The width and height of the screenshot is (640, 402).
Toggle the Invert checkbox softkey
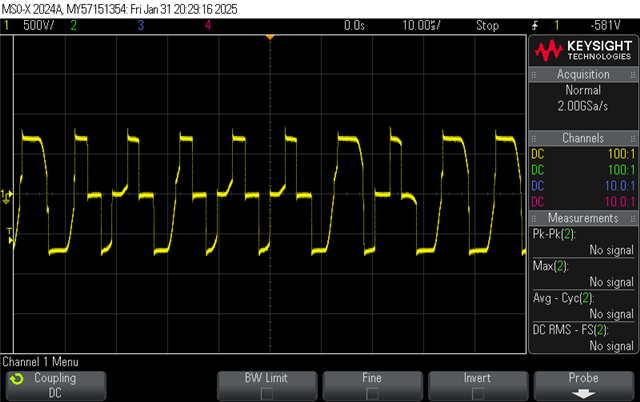[x=478, y=394]
